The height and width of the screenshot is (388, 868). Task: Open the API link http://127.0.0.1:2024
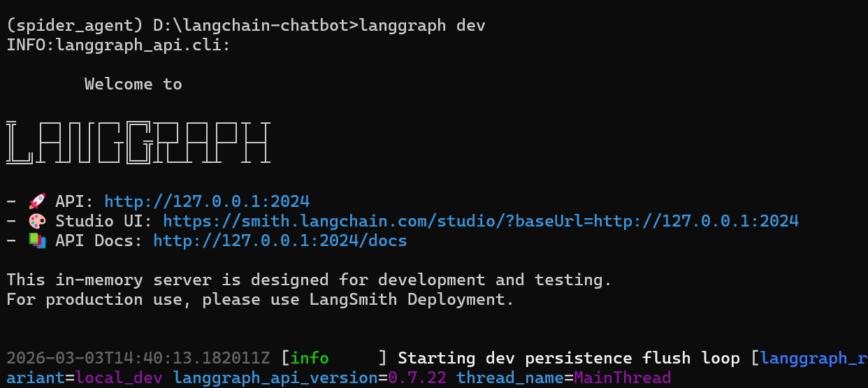[x=207, y=202]
